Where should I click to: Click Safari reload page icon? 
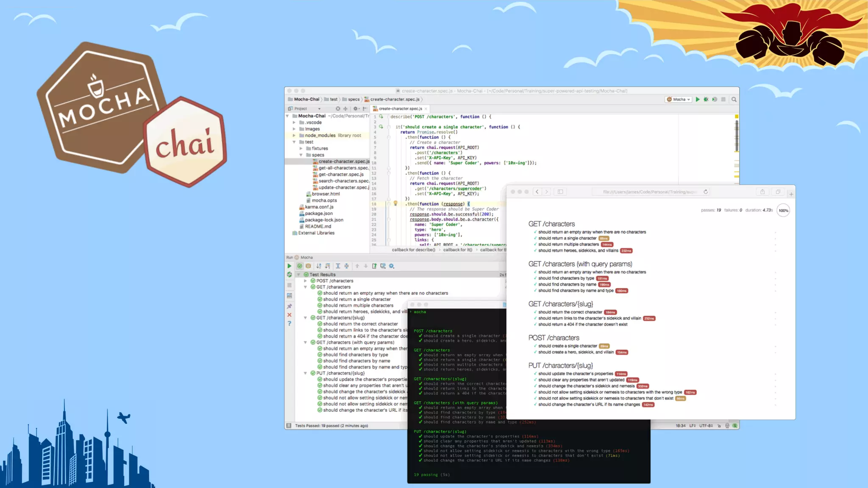pos(706,192)
